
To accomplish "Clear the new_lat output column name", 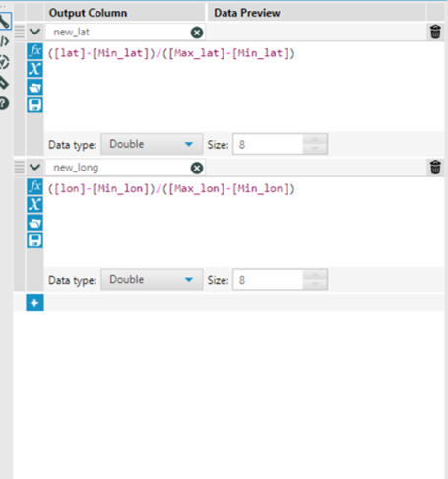I will pos(197,33).
